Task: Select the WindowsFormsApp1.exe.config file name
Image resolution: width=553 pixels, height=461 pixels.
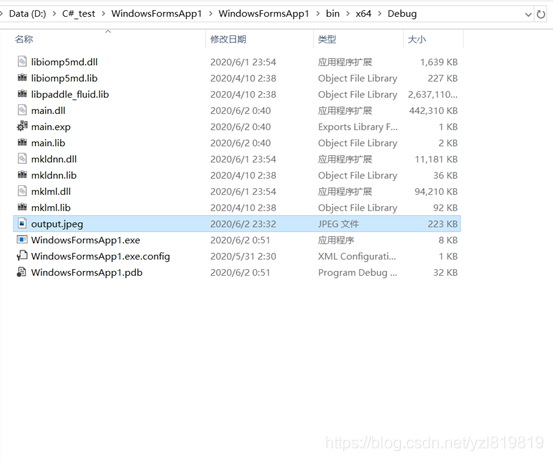Action: click(101, 256)
